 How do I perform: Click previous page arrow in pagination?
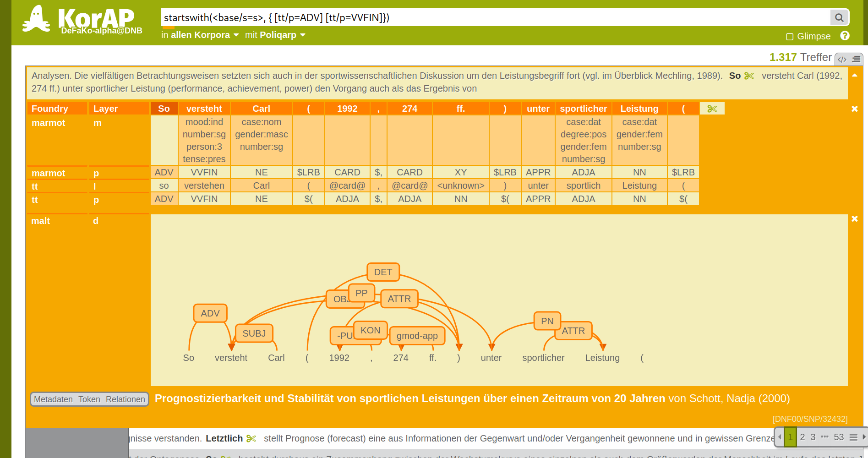click(780, 437)
